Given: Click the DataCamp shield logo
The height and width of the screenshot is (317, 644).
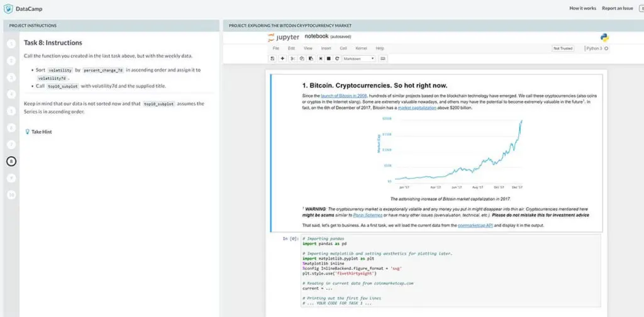Looking at the screenshot, I should click(x=8, y=8).
